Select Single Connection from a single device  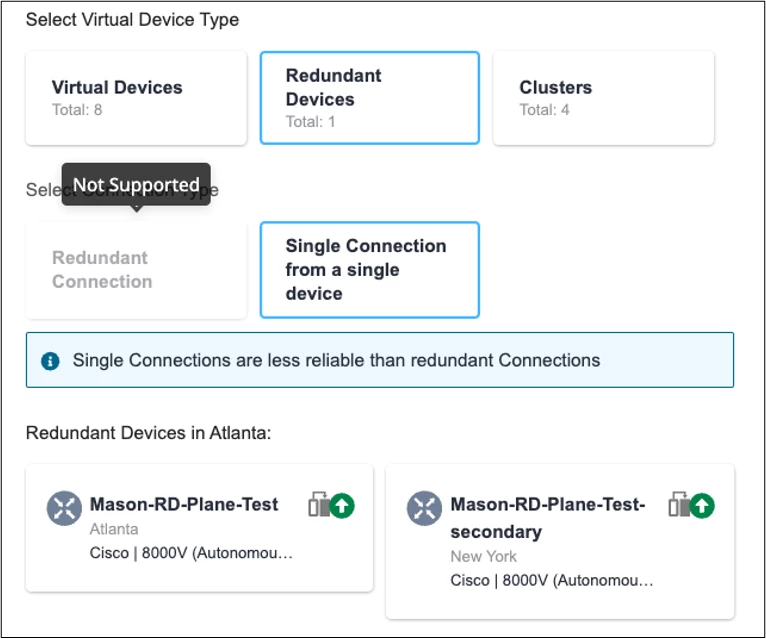point(369,270)
